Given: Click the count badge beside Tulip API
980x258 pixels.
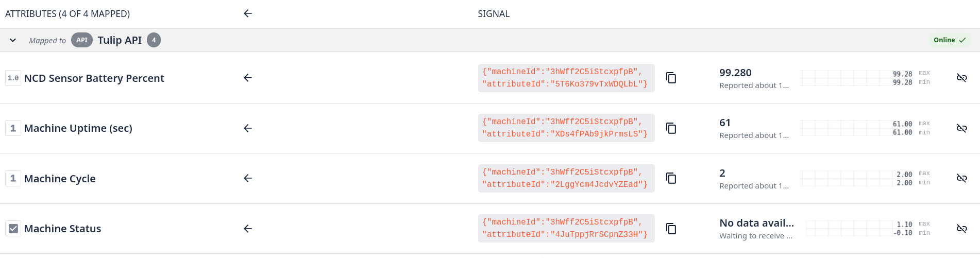Looking at the screenshot, I should coord(154,40).
